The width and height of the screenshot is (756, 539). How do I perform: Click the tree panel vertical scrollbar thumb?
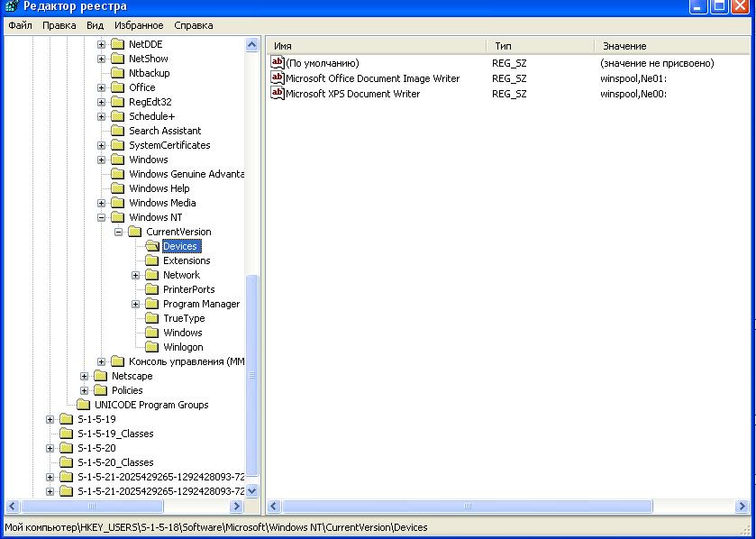pos(252,374)
